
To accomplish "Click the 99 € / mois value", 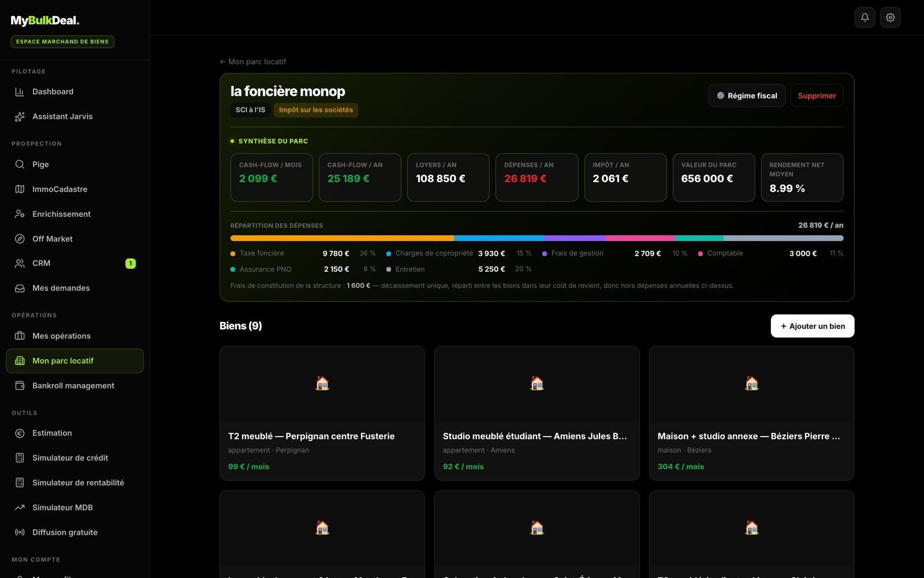I will point(249,467).
